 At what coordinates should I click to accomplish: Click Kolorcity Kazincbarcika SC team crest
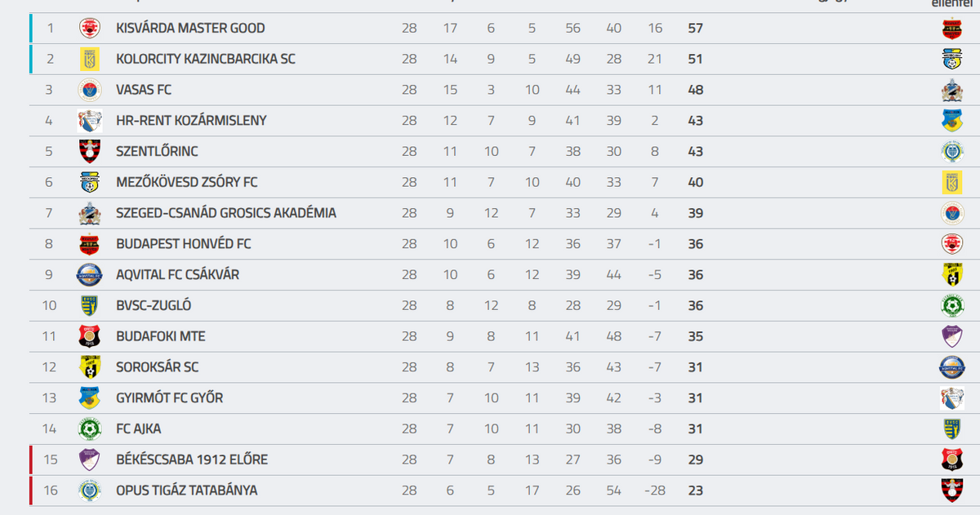(x=89, y=59)
